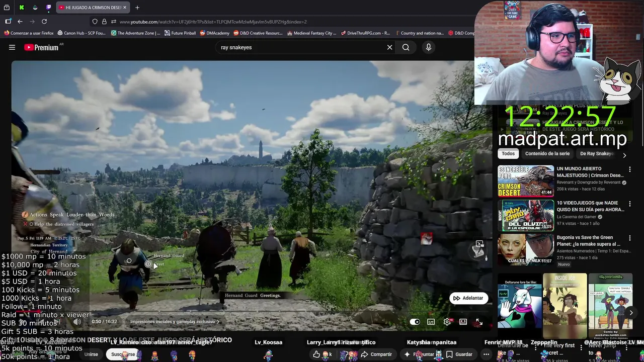Switch to the pinned Twitch tab

point(48,8)
